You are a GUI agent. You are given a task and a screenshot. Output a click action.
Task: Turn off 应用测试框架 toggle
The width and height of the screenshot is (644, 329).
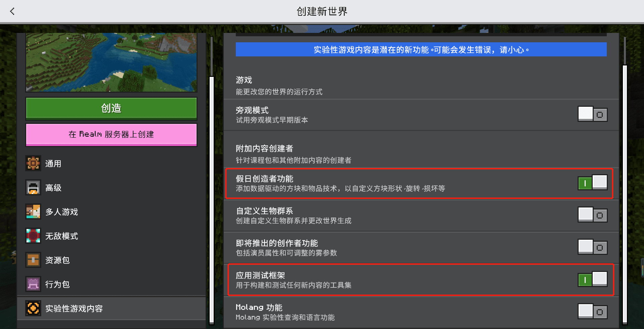pyautogui.click(x=593, y=280)
